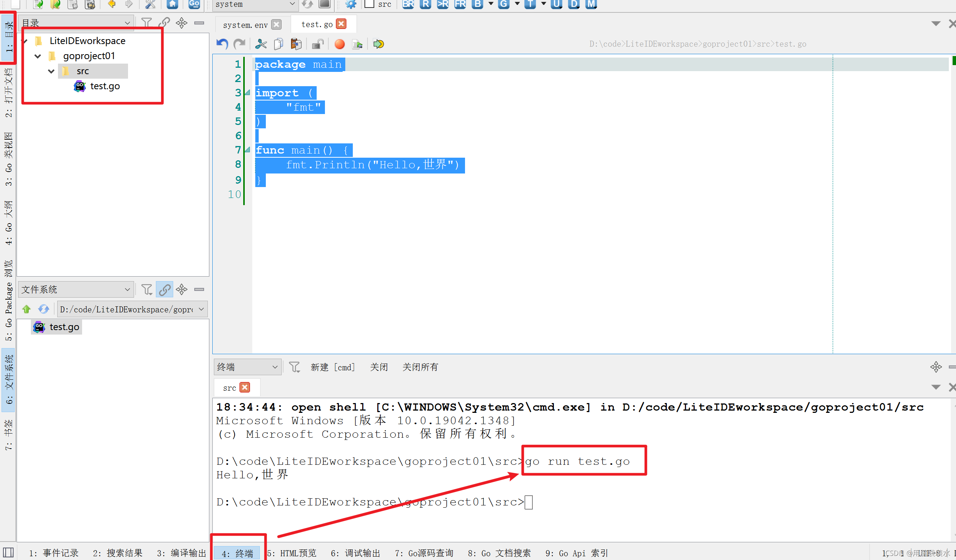Image resolution: width=956 pixels, height=560 pixels.
Task: Toggle the 3: Go 类视图 sidebar panel
Action: click(x=8, y=159)
